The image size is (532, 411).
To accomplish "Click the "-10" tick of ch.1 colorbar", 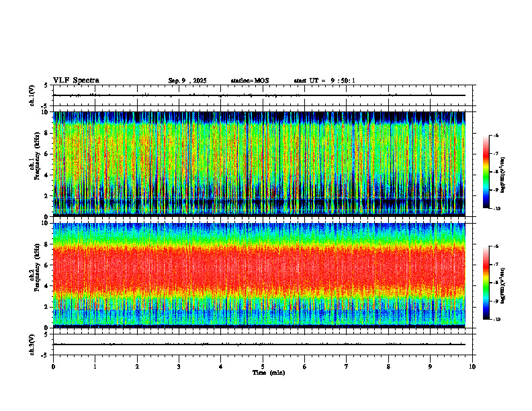I will [496, 209].
